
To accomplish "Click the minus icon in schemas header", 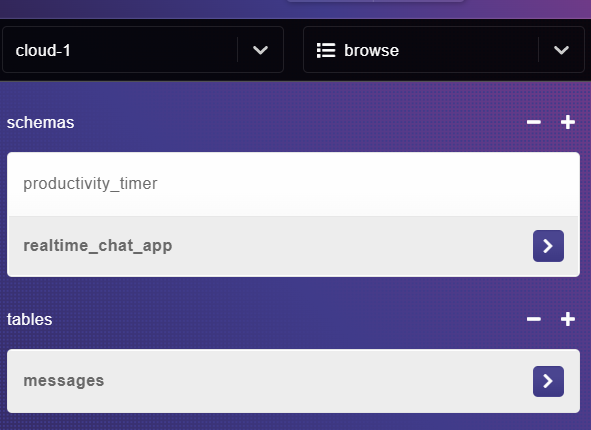I will (x=534, y=122).
